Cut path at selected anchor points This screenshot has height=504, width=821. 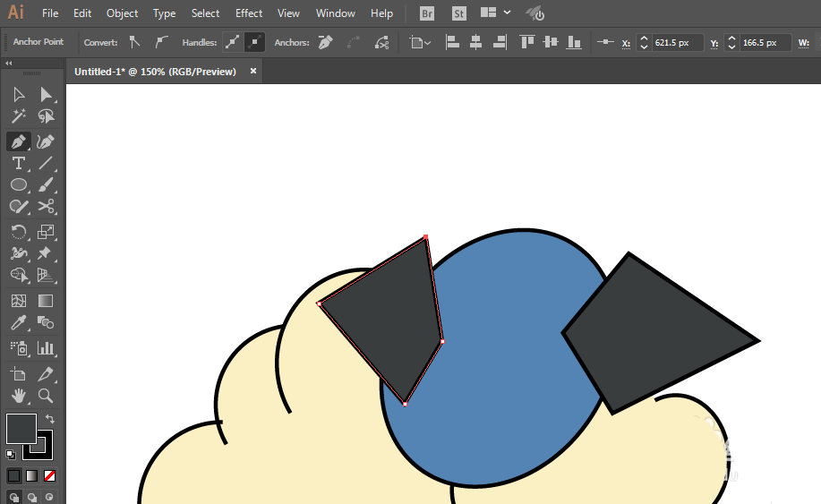[381, 42]
